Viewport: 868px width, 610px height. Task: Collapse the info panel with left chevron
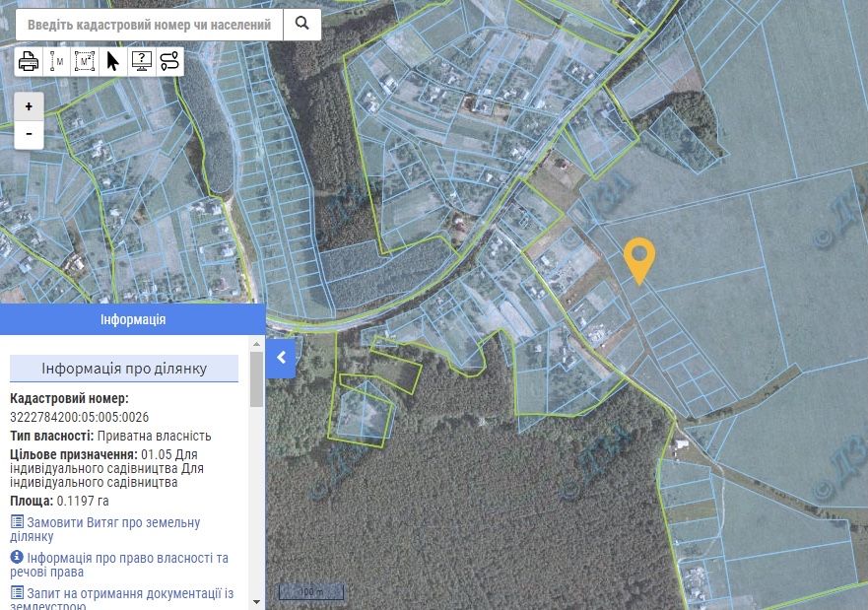(281, 358)
